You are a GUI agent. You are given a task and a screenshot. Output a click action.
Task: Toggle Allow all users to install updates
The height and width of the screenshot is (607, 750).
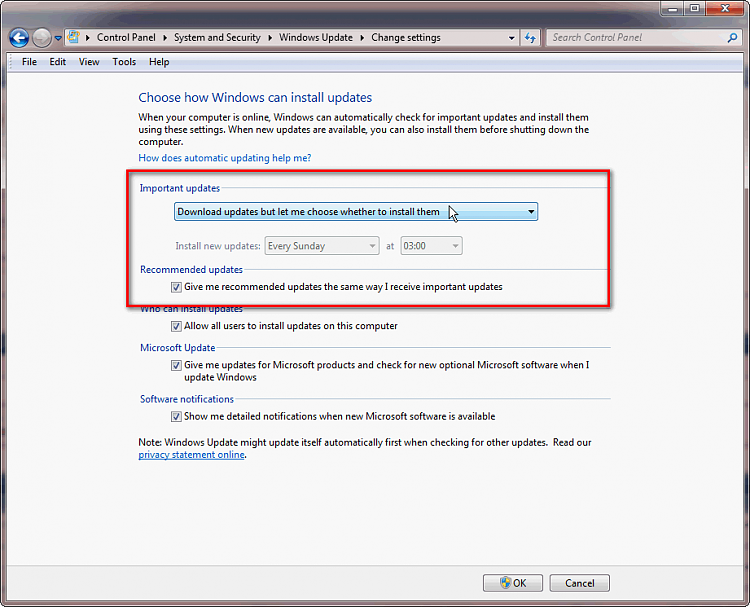coord(176,326)
